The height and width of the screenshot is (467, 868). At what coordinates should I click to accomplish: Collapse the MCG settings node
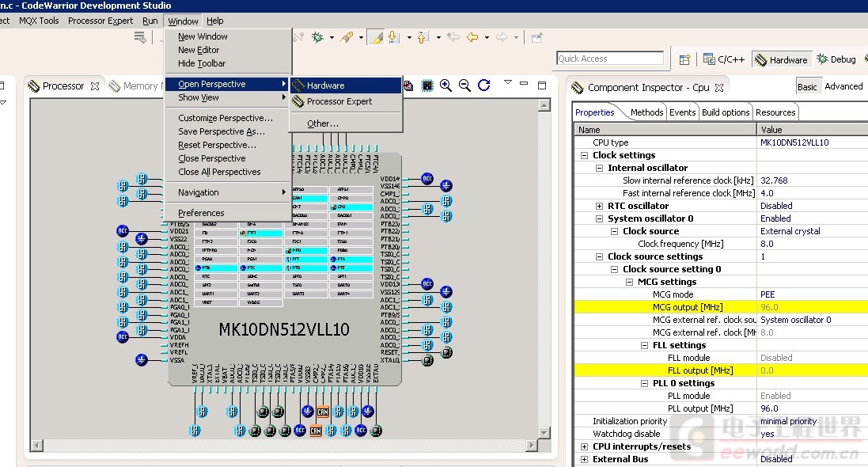tap(629, 282)
